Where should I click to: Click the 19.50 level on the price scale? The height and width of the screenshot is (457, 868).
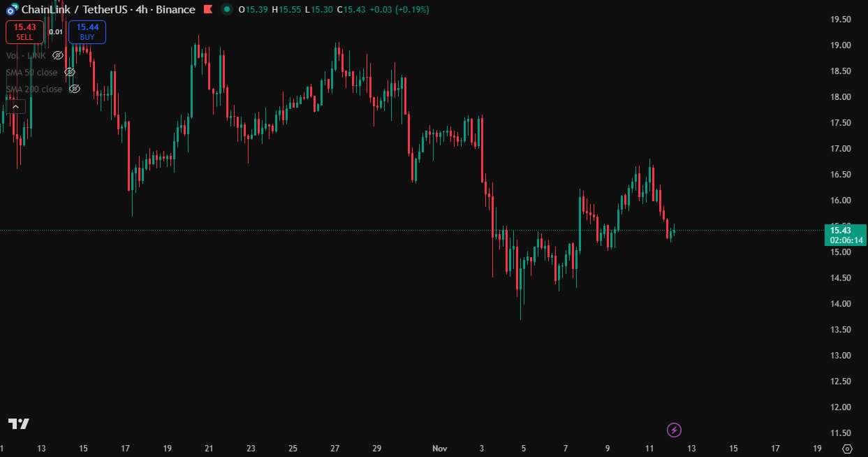tap(840, 20)
